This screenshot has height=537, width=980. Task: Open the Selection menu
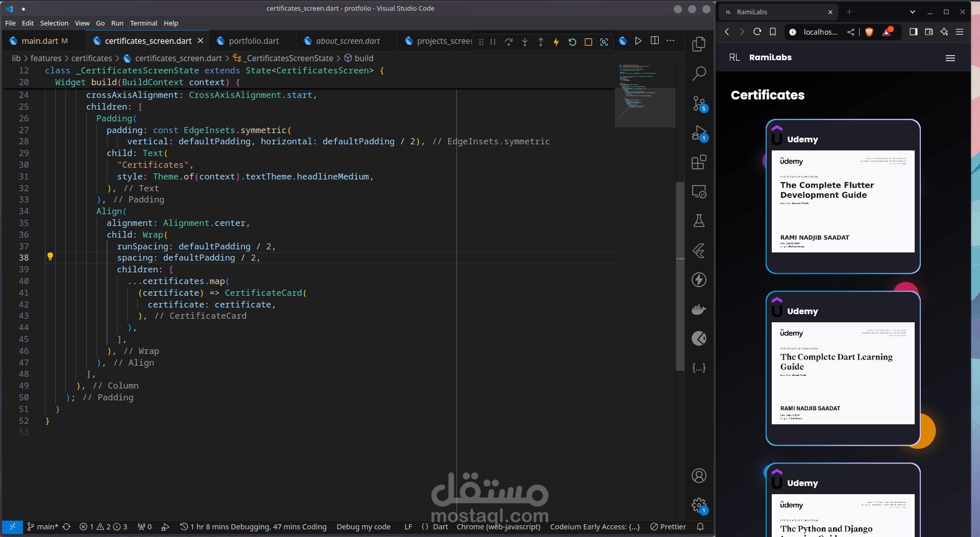pos(54,23)
